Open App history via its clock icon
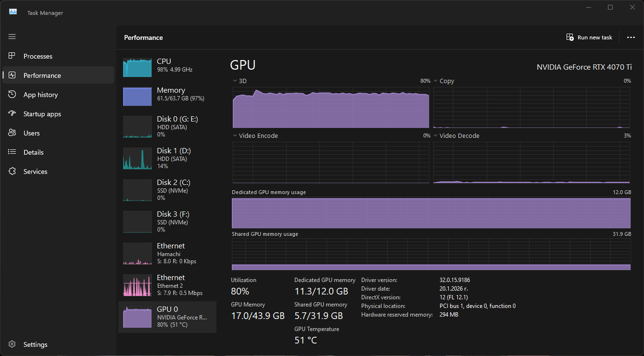Screen dimensions: 644x356 tap(13, 95)
